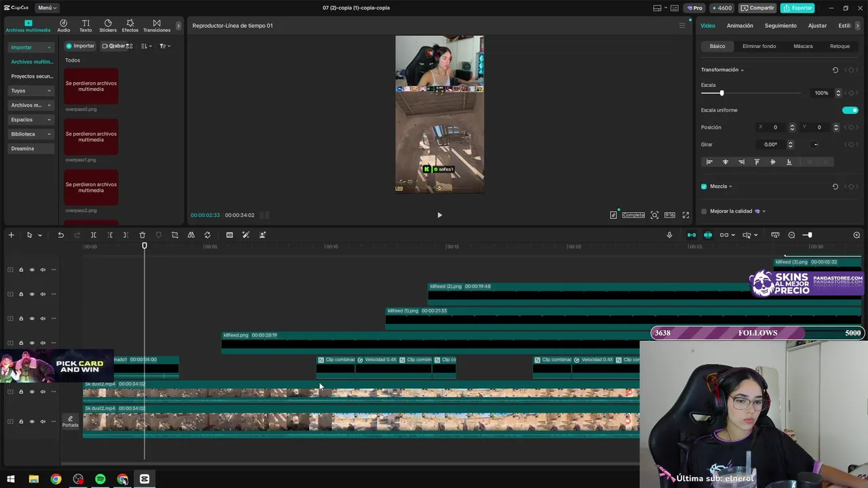Switch to the Seguimiento tab
This screenshot has height=488, width=868.
click(781, 26)
